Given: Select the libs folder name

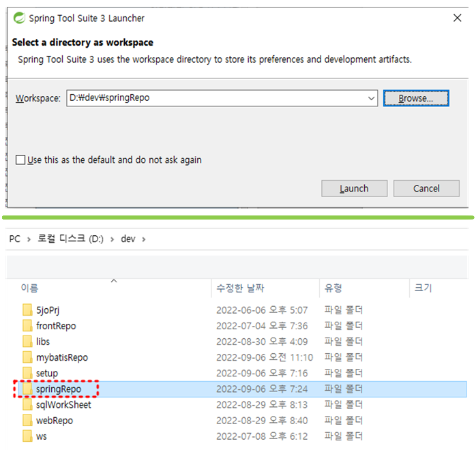Looking at the screenshot, I should tap(43, 342).
